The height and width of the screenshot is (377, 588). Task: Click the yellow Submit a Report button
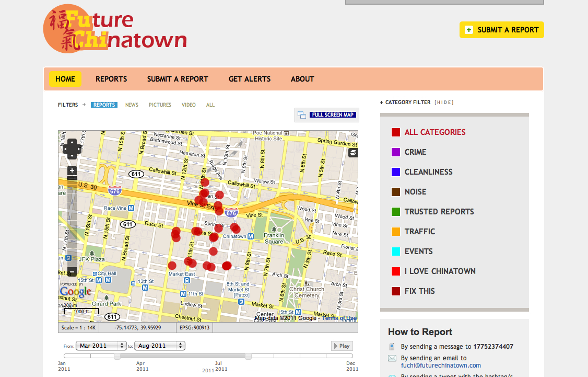coord(502,30)
